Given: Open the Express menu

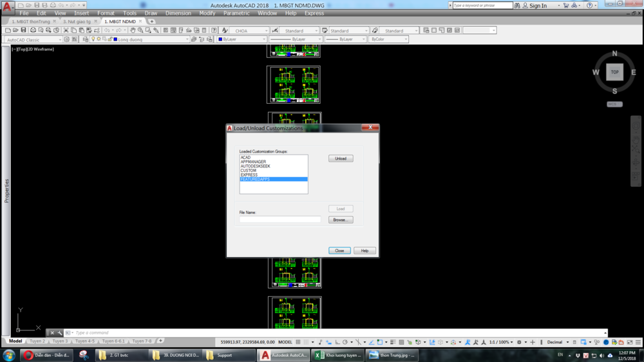Looking at the screenshot, I should (314, 13).
